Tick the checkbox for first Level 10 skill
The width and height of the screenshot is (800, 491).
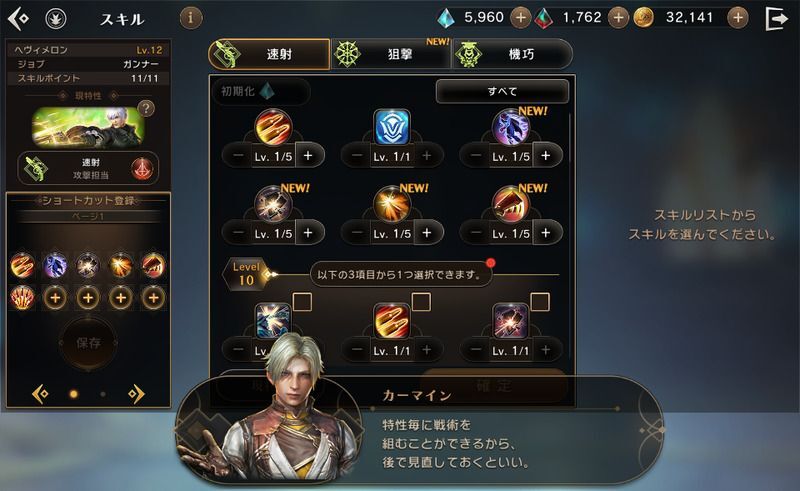302,302
